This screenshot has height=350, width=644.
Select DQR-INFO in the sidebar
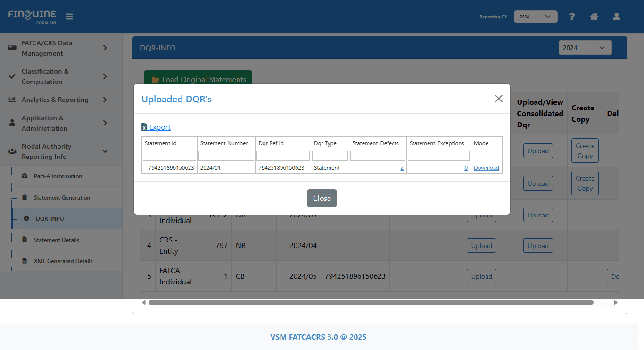click(x=50, y=219)
